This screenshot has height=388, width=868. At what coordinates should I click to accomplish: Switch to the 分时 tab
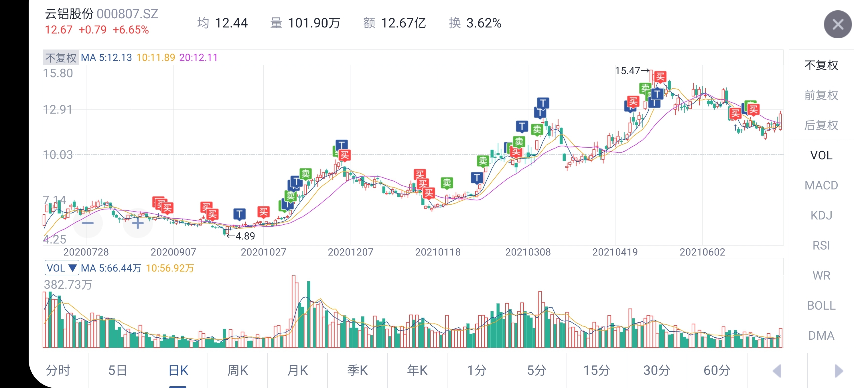tap(58, 371)
